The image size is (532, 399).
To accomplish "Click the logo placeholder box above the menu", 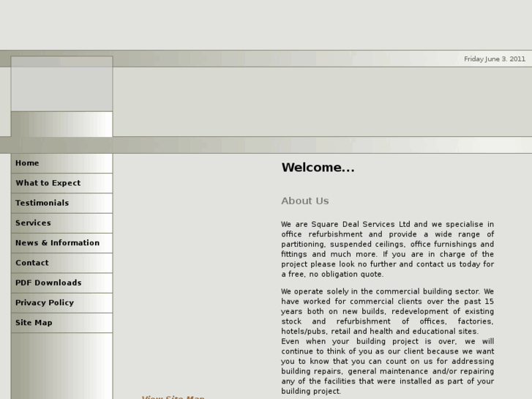I will 61,84.
